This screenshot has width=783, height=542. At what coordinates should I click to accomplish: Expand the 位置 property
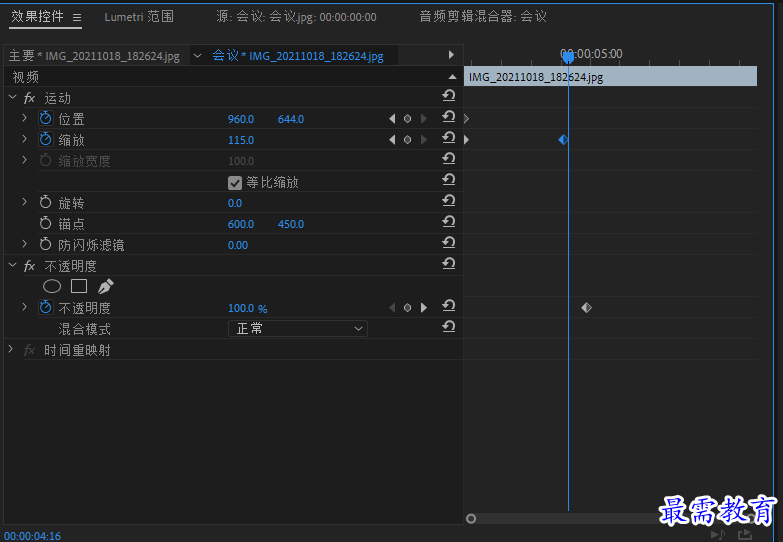click(24, 118)
